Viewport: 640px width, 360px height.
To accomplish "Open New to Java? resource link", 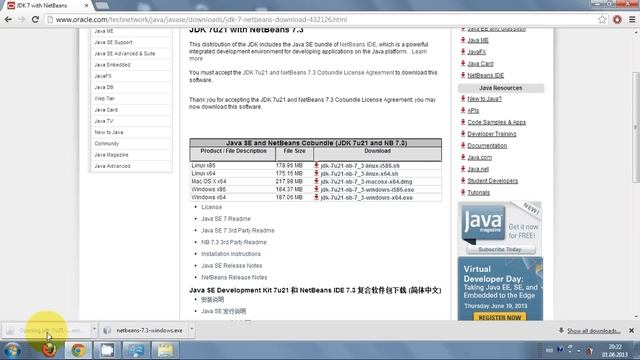I will point(484,99).
